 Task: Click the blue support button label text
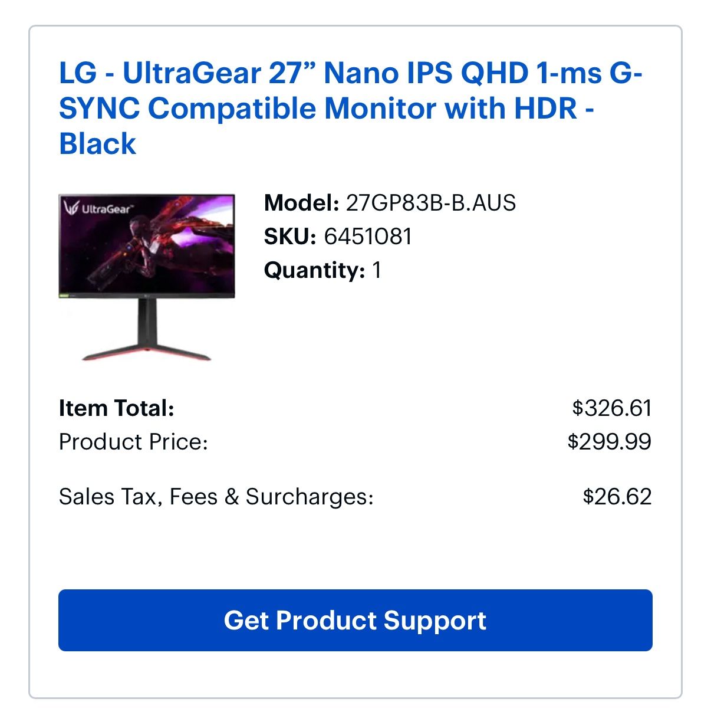[x=355, y=620]
